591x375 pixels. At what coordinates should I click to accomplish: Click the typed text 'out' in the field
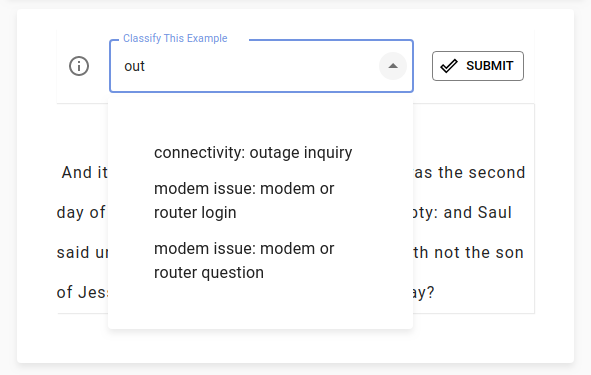[134, 66]
